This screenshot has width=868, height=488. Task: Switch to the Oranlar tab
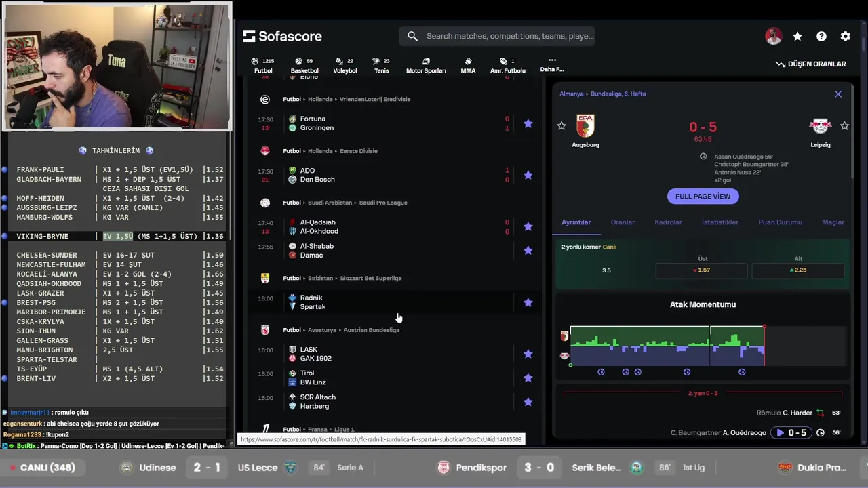(623, 222)
